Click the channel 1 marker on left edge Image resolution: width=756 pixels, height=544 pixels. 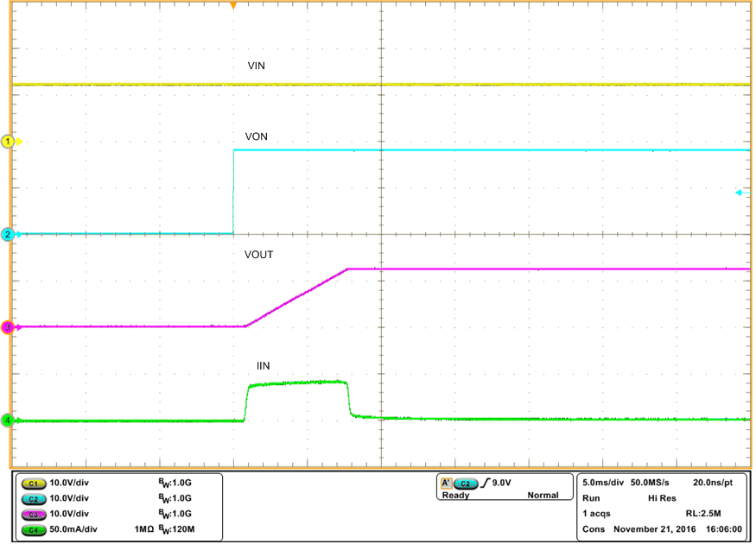pos(7,142)
